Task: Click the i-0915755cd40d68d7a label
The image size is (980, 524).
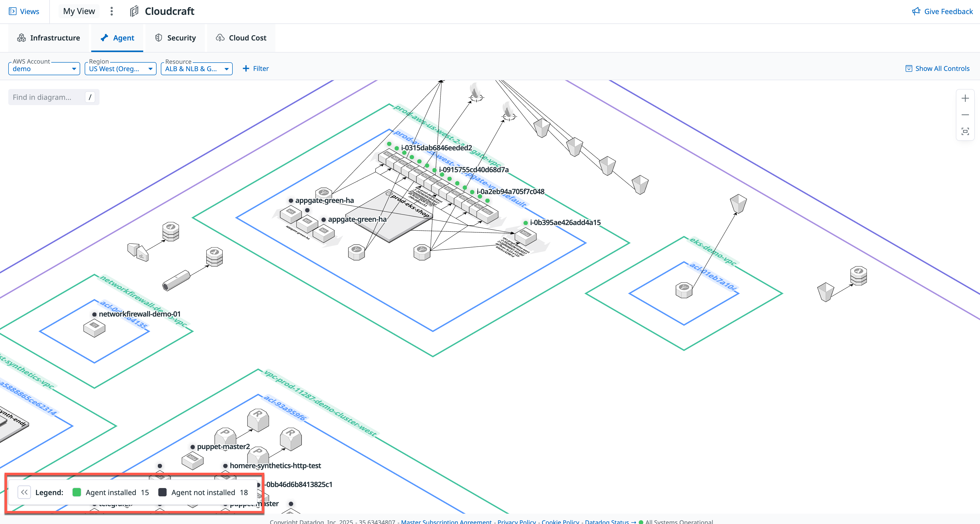Action: [x=474, y=170]
